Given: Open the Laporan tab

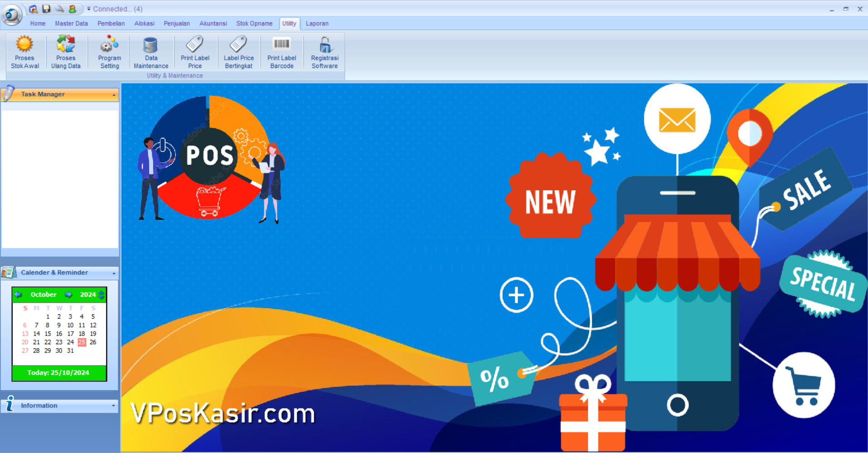Looking at the screenshot, I should (x=317, y=24).
